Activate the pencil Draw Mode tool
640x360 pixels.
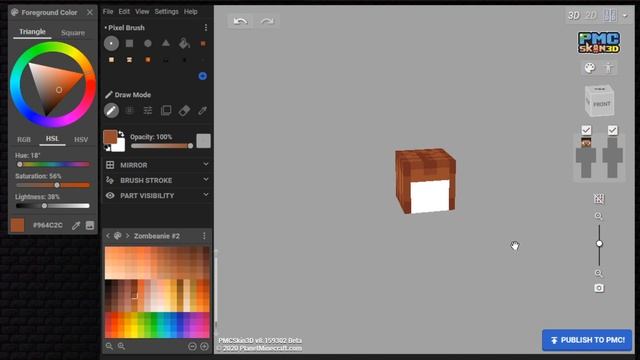[111, 111]
